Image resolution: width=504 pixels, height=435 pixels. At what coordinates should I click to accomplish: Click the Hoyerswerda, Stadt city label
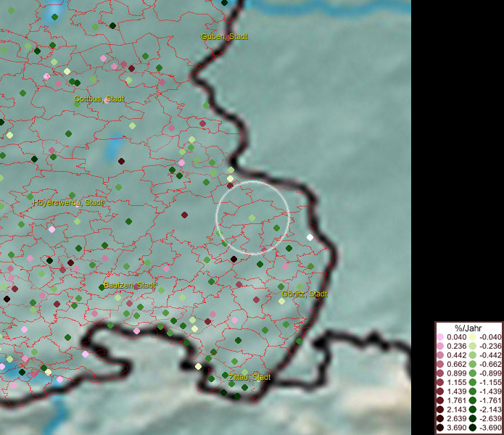(x=68, y=203)
